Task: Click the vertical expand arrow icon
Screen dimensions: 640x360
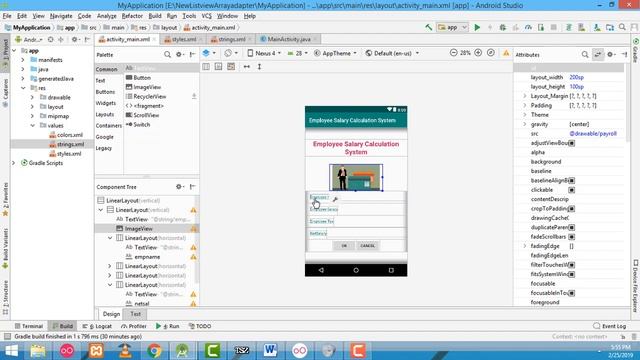Action: click(x=259, y=67)
